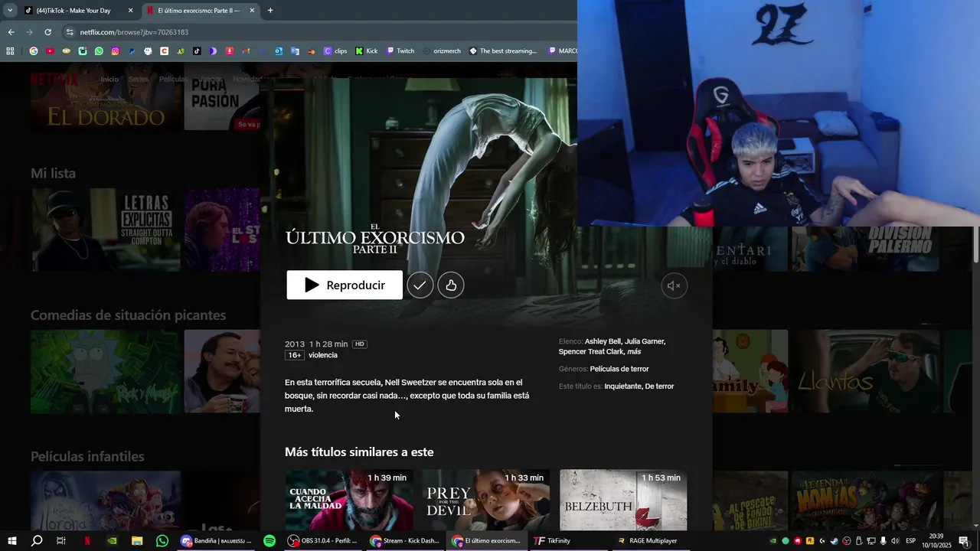Open Straight Outta Compton in Mi lista
This screenshot has width=980, height=551.
point(106,230)
